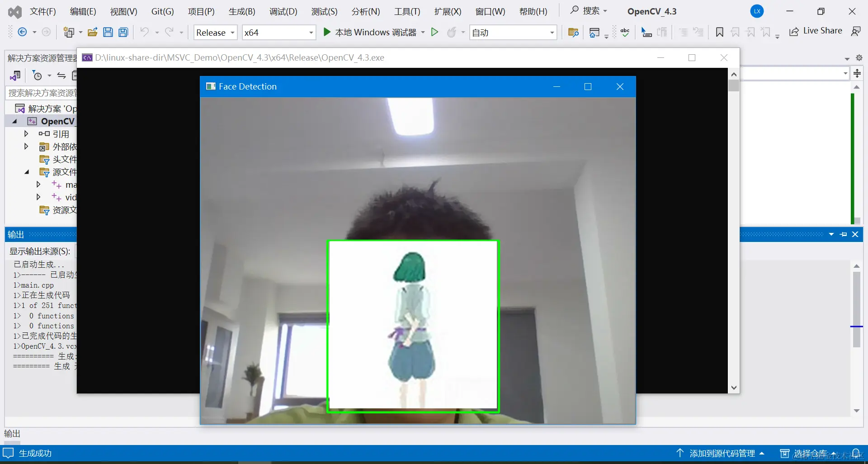This screenshot has width=868, height=464.
Task: Click 添加到源代码管理 in the status bar
Action: 722,453
